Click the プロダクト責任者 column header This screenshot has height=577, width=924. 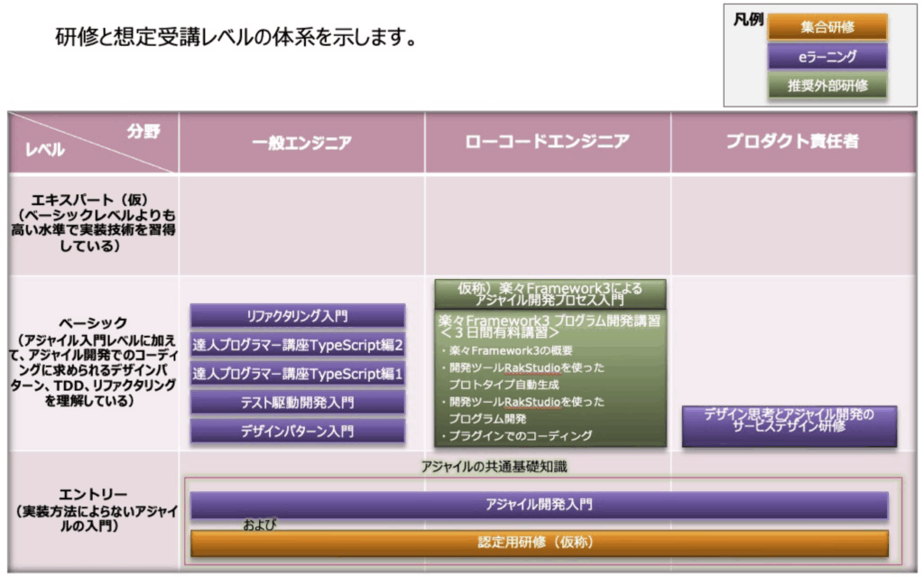[x=792, y=142]
